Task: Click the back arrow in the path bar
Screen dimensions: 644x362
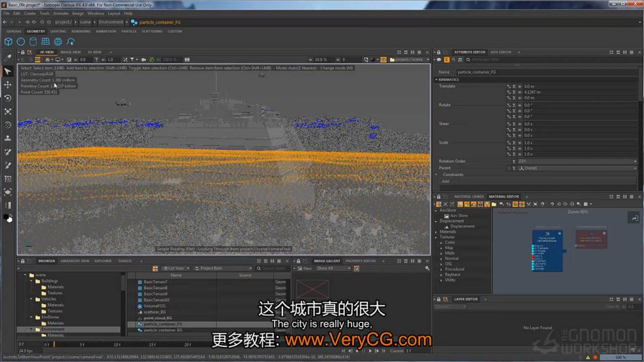Action: pyautogui.click(x=4, y=22)
